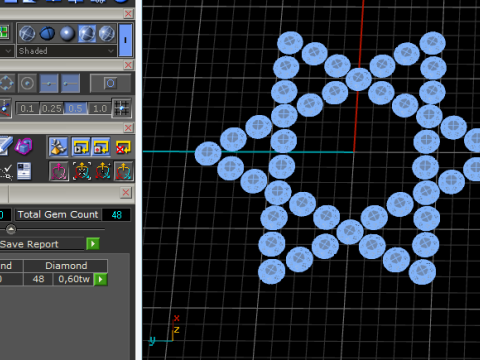Click the highlighted gem with sparkle icon
480x360 pixels.
[58, 147]
